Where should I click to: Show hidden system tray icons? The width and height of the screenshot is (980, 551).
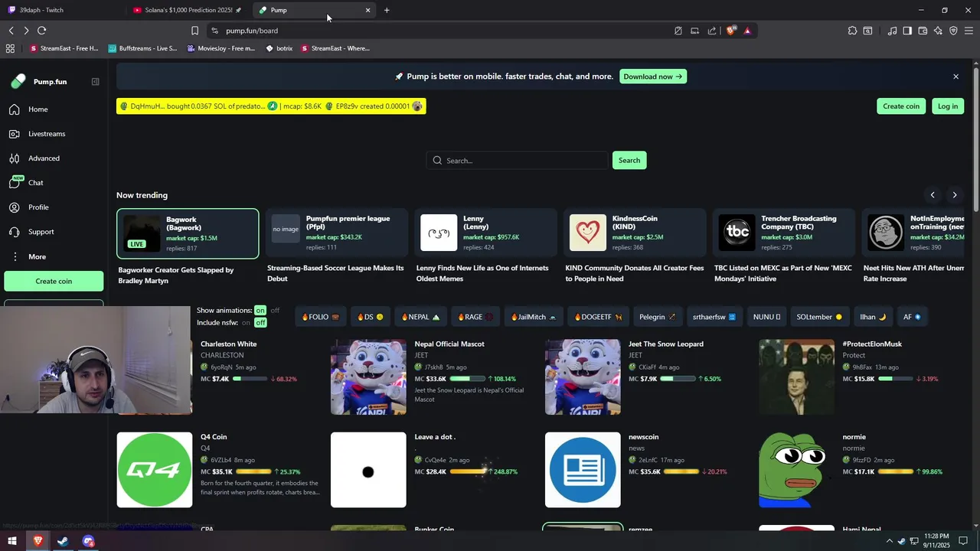click(889, 541)
